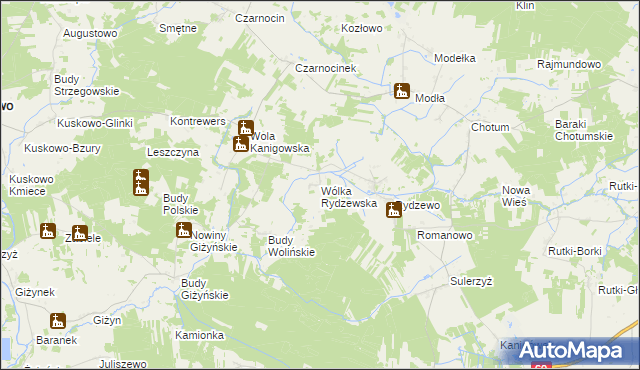Click the Budy Polskie label
The image size is (640, 370).
(180, 204)
